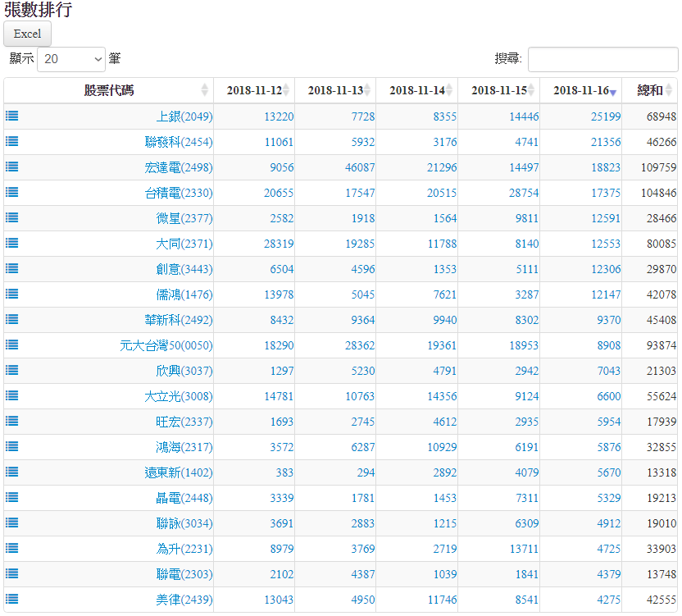Screen dimensions: 682x616
Task: Click the list icon beside 華新科(2492)
Action: point(12,319)
